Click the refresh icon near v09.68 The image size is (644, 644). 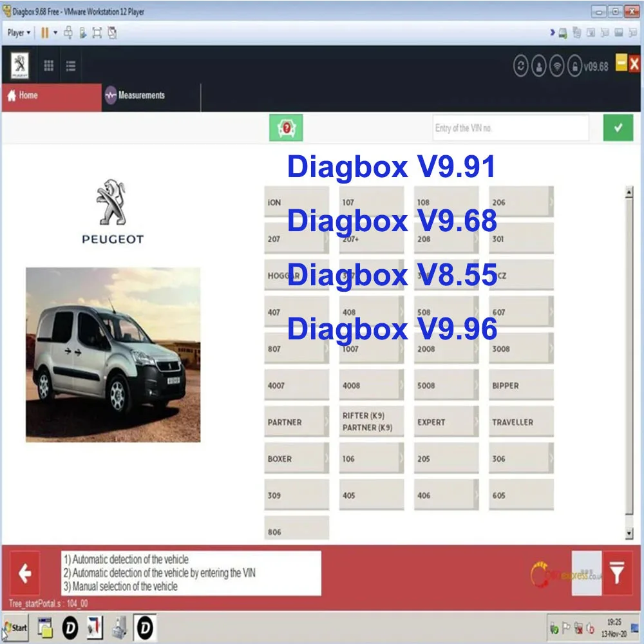(522, 65)
